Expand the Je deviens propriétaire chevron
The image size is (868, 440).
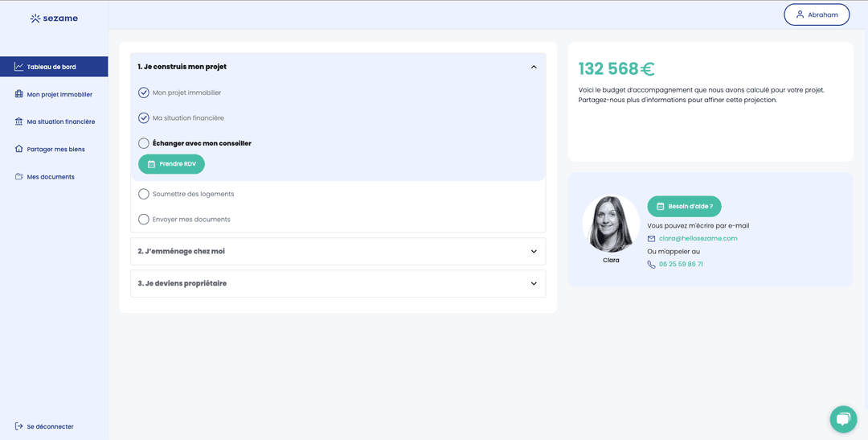click(x=534, y=283)
